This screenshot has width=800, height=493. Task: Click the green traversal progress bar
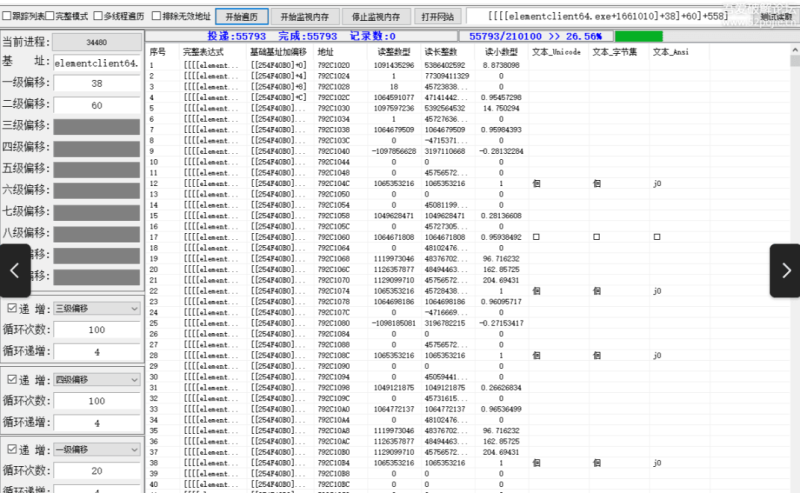[x=666, y=36]
